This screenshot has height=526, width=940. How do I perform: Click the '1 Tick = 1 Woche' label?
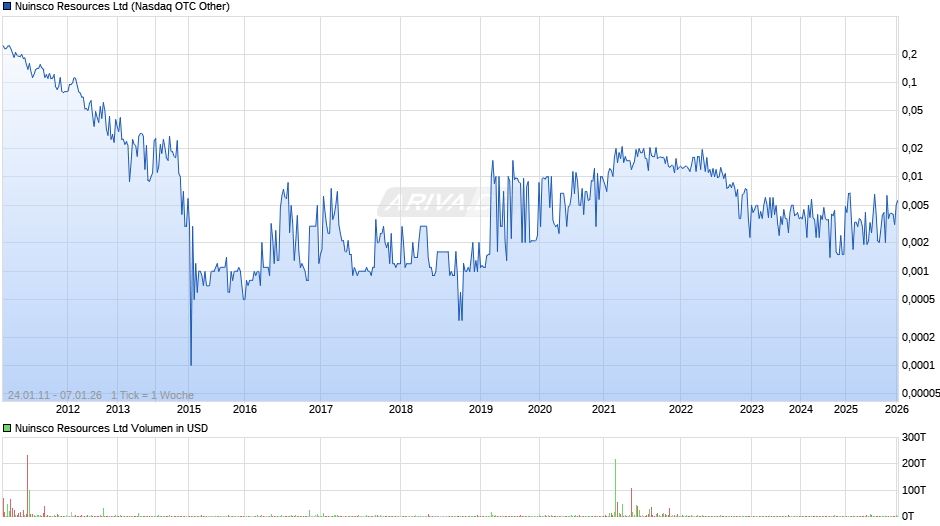pyautogui.click(x=152, y=395)
